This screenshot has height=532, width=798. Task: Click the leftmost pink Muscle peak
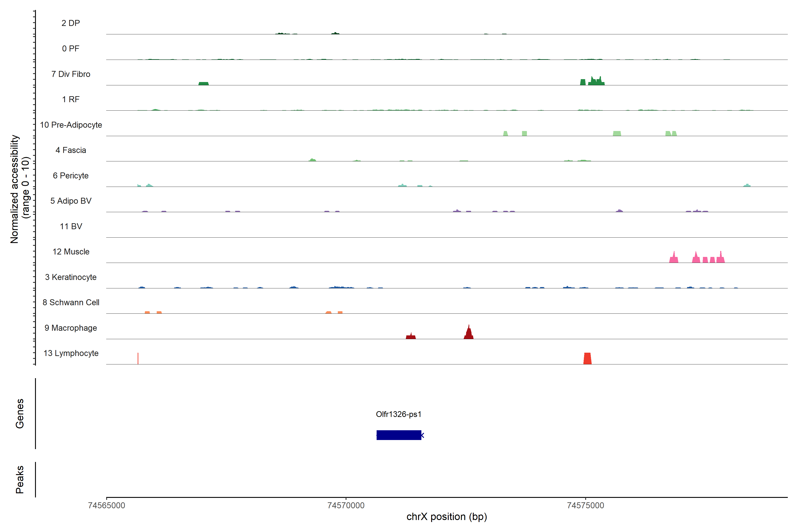[673, 258]
